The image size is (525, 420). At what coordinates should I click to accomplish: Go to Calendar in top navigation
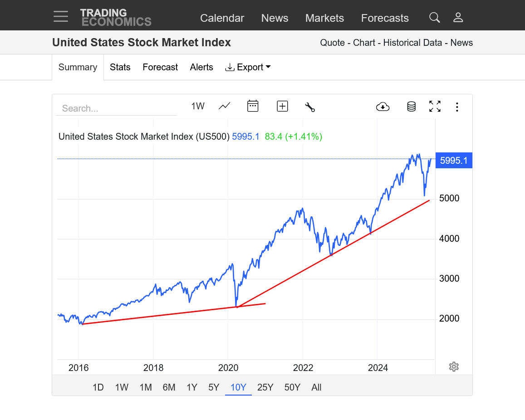point(222,18)
